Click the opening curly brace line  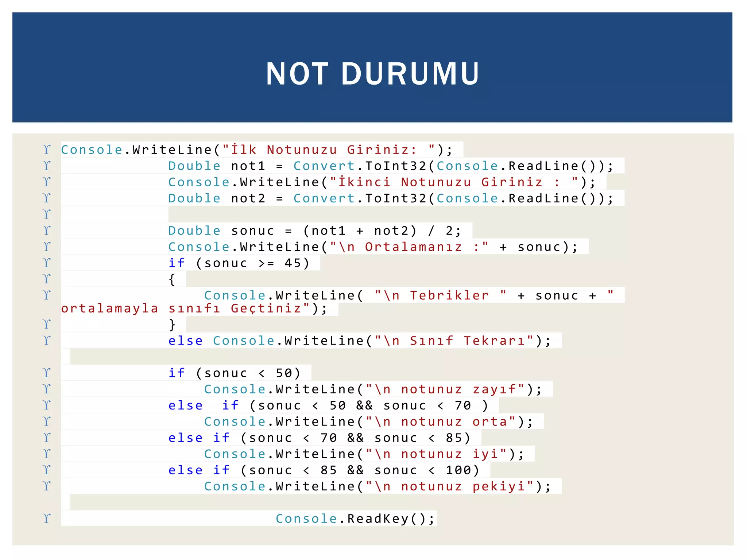point(172,279)
